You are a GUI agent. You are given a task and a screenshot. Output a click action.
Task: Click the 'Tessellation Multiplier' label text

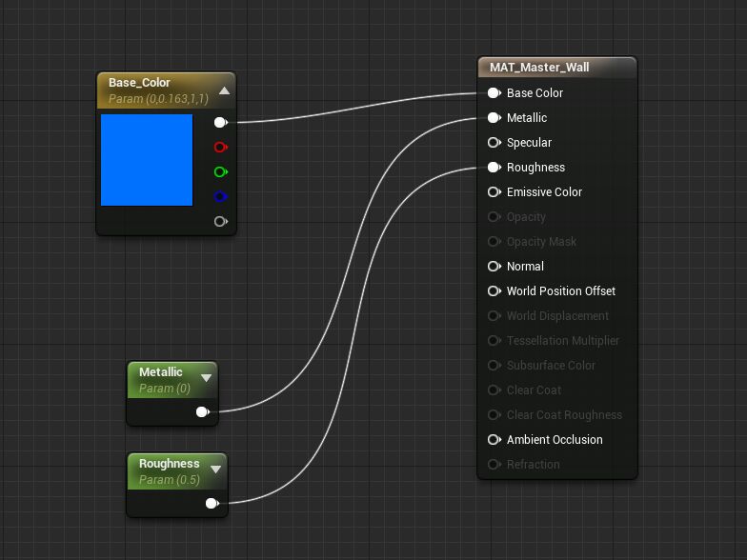coord(562,341)
